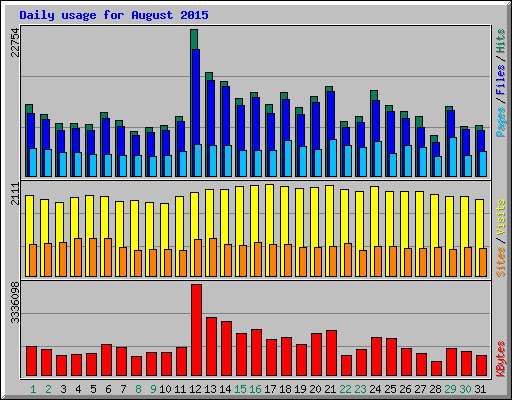This screenshot has width=512, height=400.
Task: Click day 6 on the x-axis
Action: [108, 389]
